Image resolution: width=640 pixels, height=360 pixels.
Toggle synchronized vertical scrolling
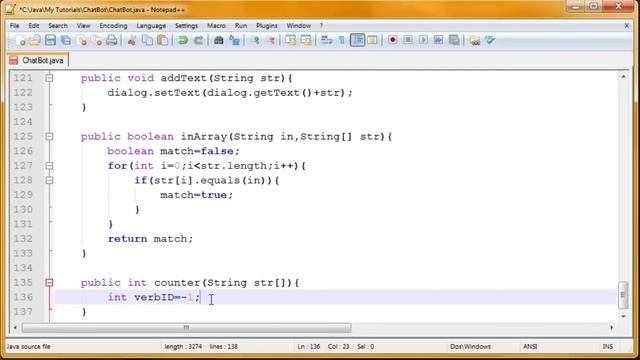coord(291,40)
